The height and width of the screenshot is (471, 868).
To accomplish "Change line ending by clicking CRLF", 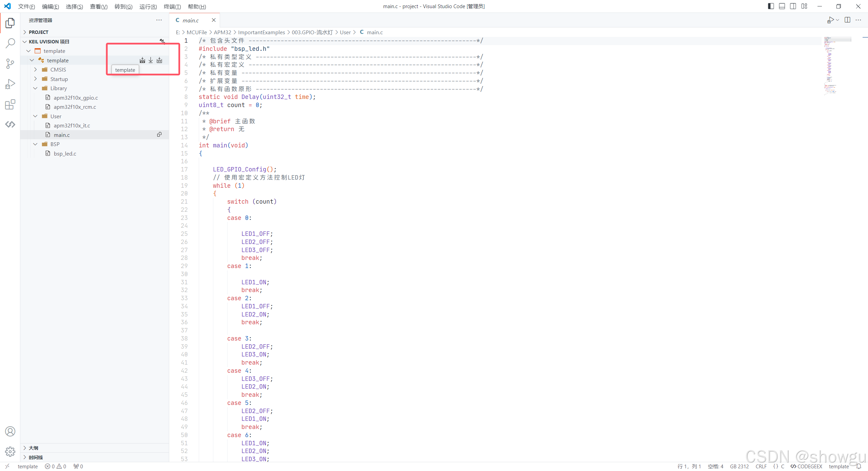I will [761, 466].
